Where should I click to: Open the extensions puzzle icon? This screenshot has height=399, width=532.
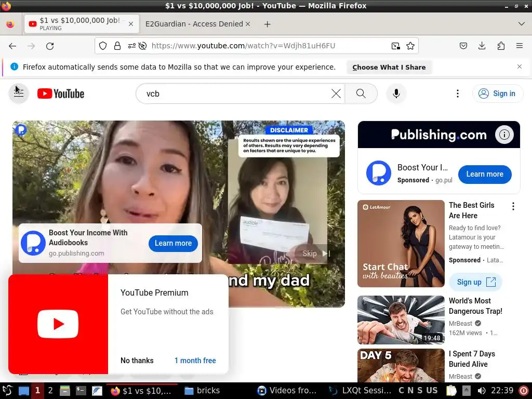(501, 46)
